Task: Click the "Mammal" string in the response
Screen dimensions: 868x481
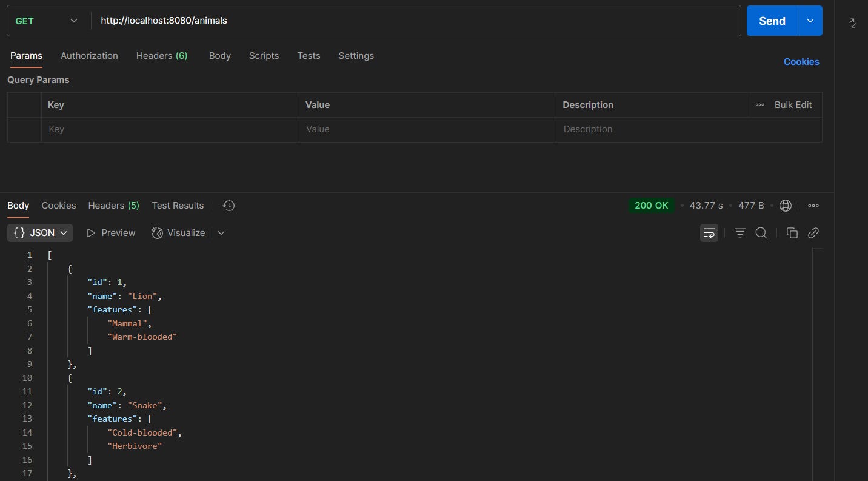Action: [128, 323]
